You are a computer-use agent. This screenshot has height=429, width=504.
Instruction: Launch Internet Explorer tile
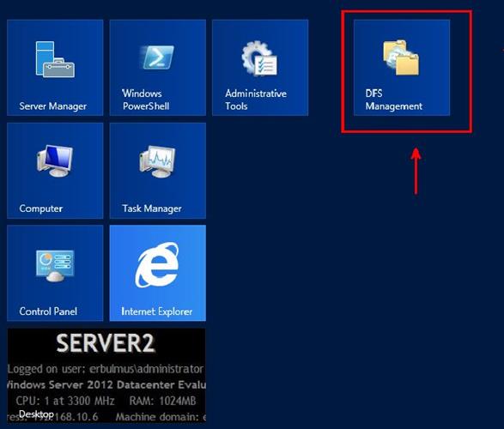(x=157, y=273)
